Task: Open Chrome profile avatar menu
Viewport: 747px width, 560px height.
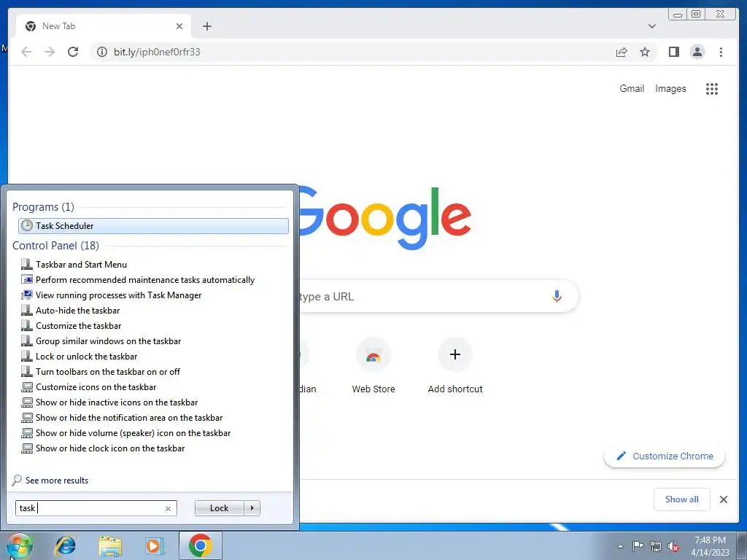Action: pos(697,52)
